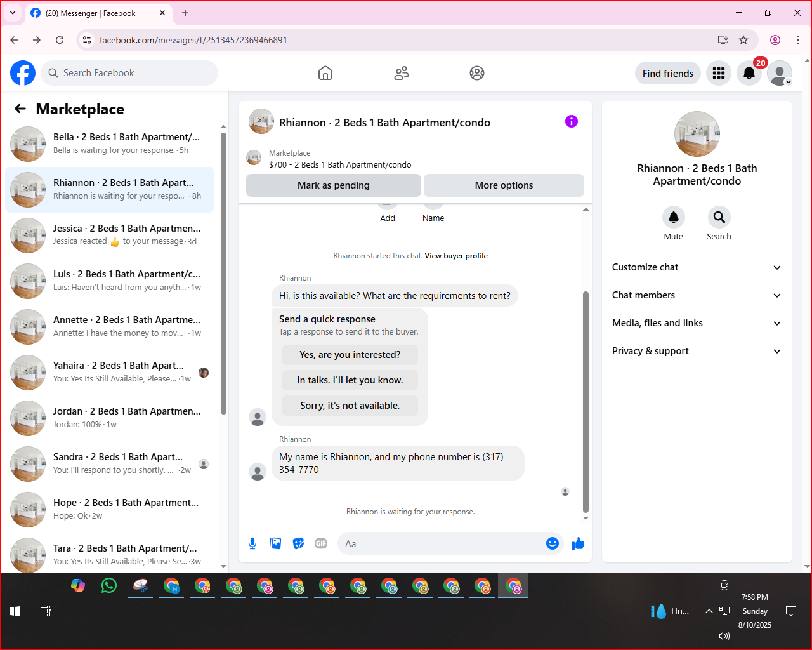812x650 pixels.
Task: Open the Windows Start menu
Action: [16, 611]
